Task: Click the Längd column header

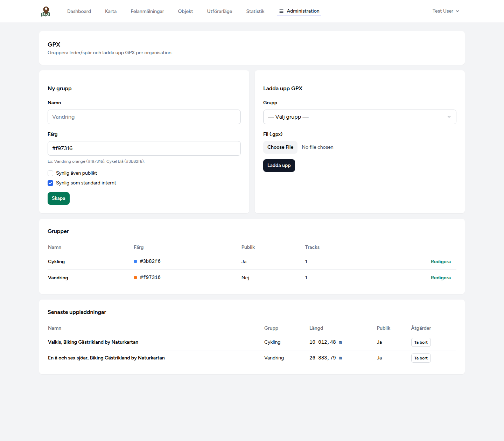Action: 316,328
